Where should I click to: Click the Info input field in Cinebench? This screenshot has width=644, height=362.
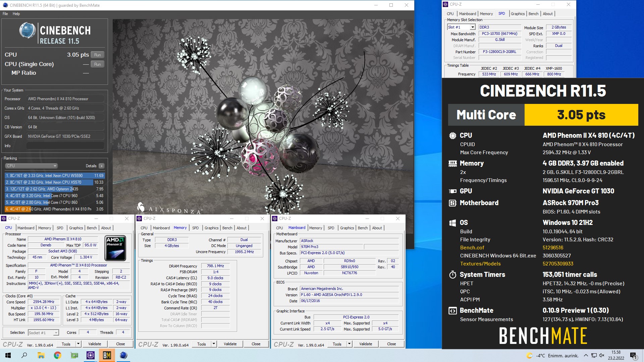pyautogui.click(x=65, y=146)
